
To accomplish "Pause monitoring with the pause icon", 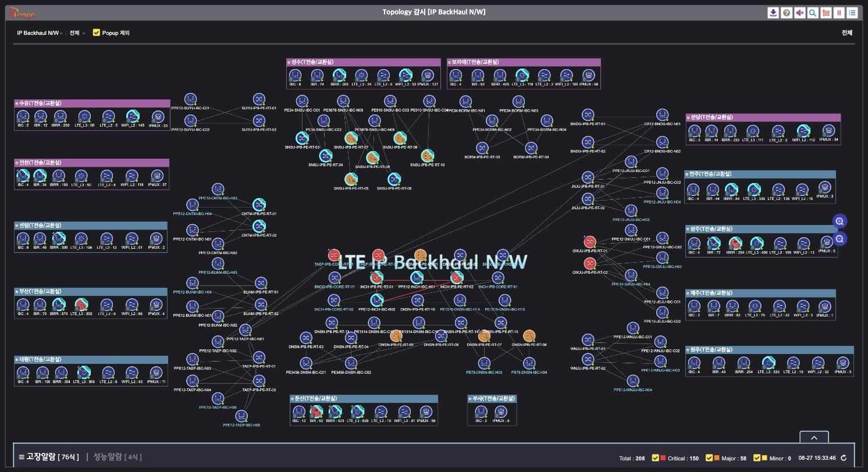I will coord(839,13).
